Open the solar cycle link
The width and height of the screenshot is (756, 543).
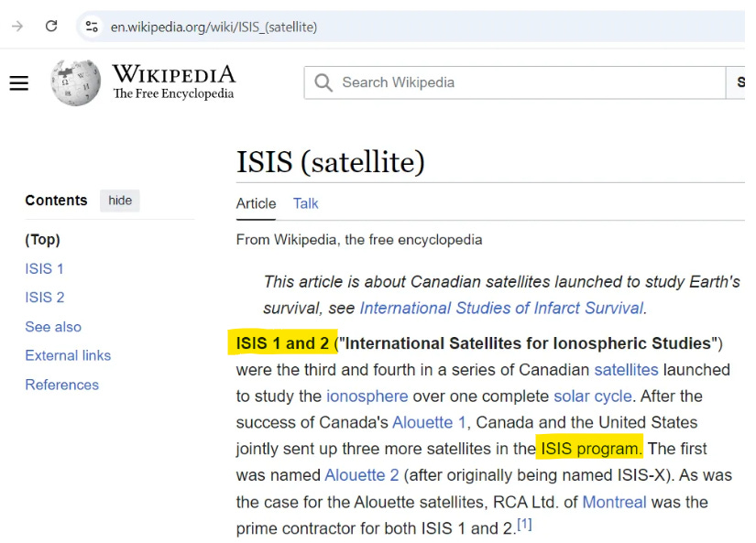pyautogui.click(x=593, y=396)
